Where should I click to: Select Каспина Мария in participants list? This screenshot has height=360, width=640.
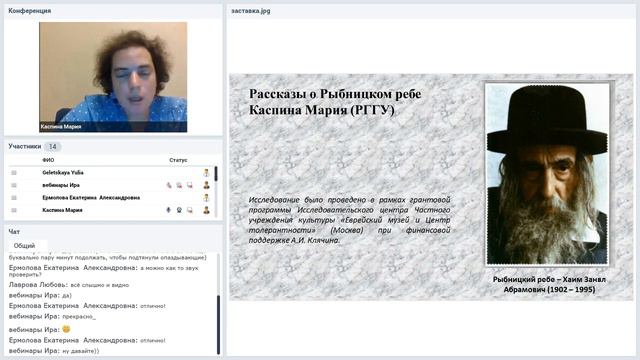click(x=62, y=210)
